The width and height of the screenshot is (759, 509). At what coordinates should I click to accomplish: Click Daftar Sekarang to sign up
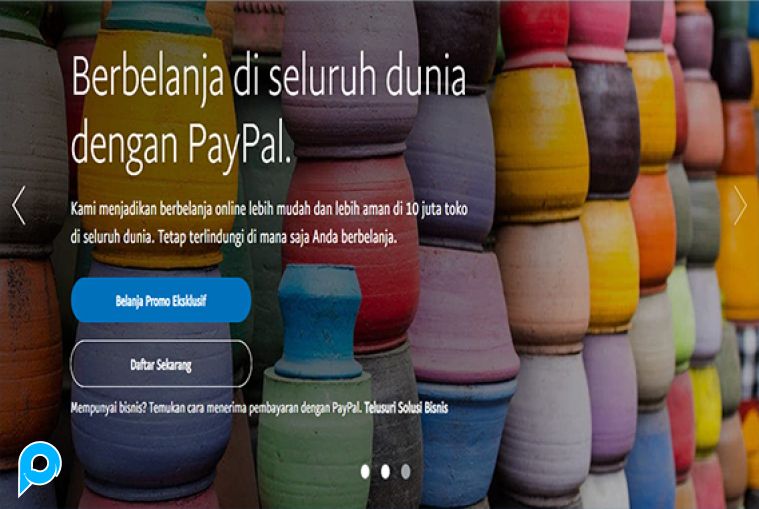161,364
